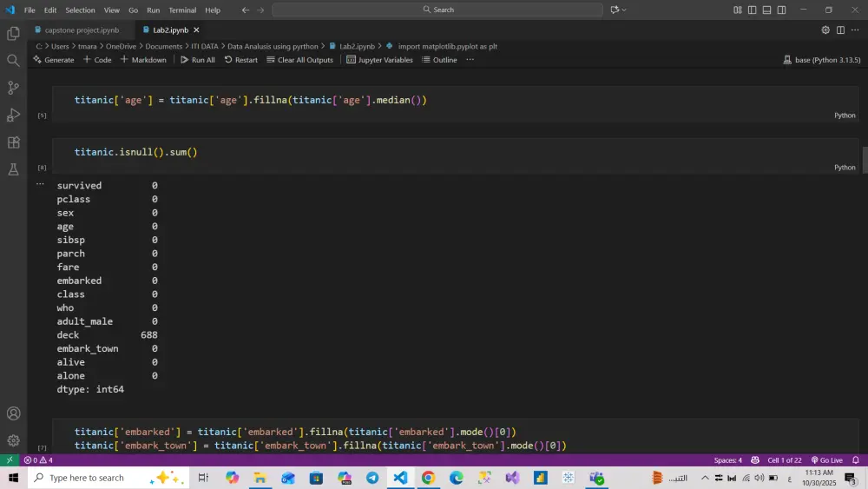Open Telegram from the taskbar
The width and height of the screenshot is (868, 489).
coord(372,478)
